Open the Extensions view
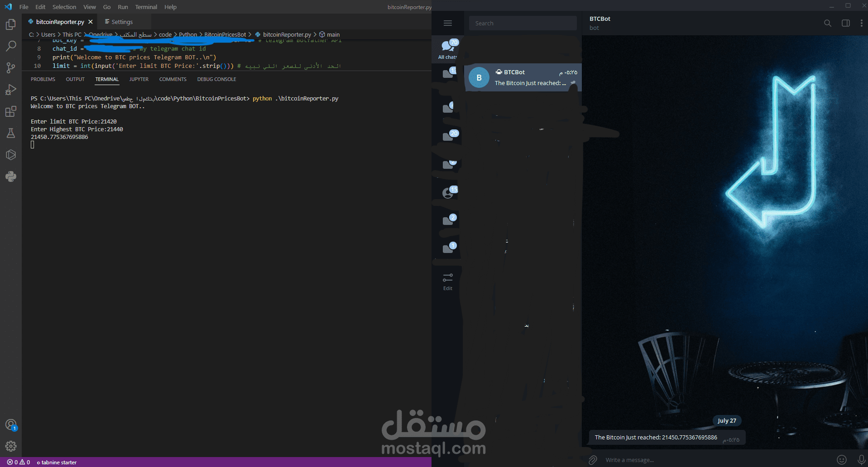 click(11, 111)
